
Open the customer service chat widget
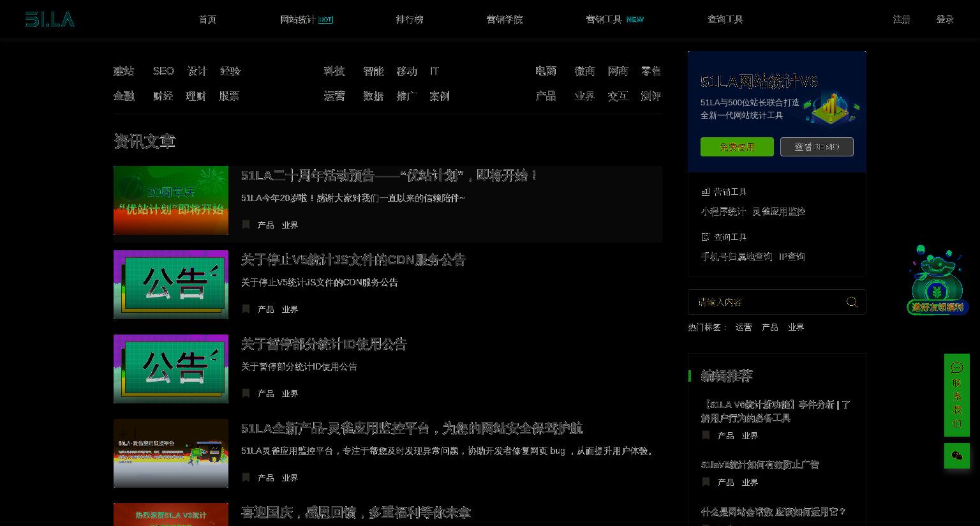956,395
